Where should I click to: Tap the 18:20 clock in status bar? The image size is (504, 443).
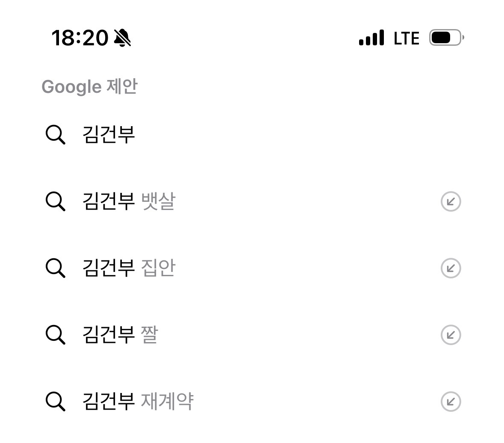(x=80, y=38)
